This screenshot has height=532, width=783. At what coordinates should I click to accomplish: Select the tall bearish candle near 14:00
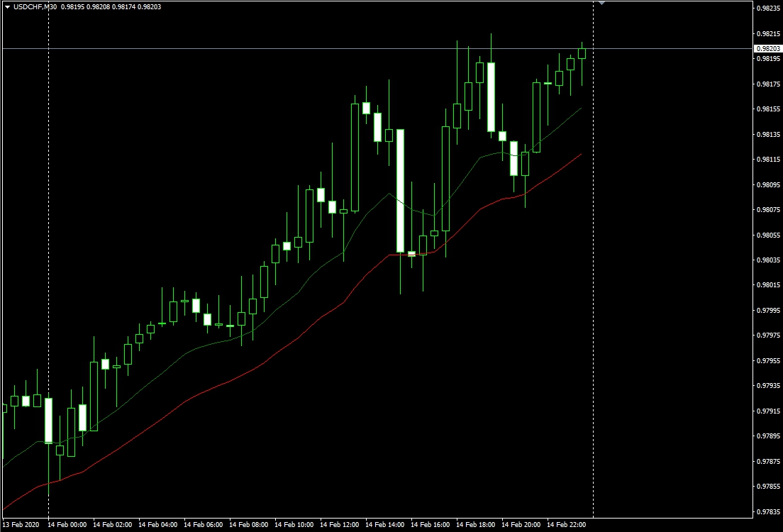402,192
